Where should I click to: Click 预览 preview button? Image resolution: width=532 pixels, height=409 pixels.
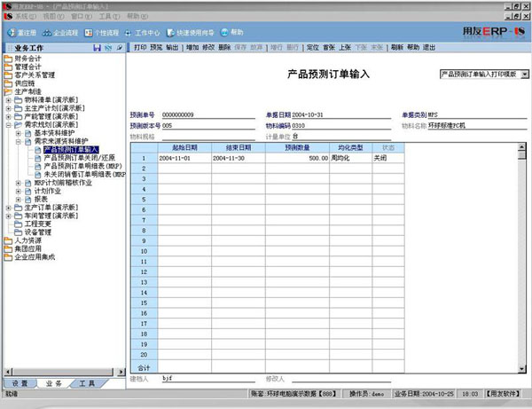coord(156,48)
